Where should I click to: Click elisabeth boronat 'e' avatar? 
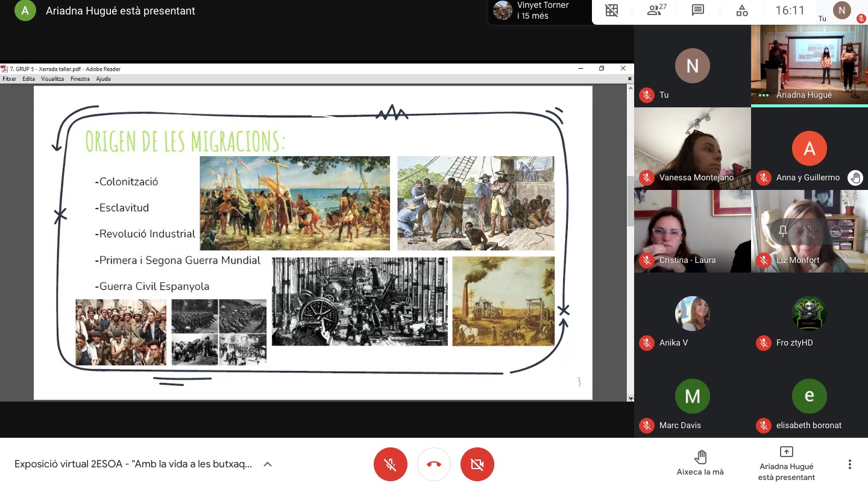coord(810,396)
